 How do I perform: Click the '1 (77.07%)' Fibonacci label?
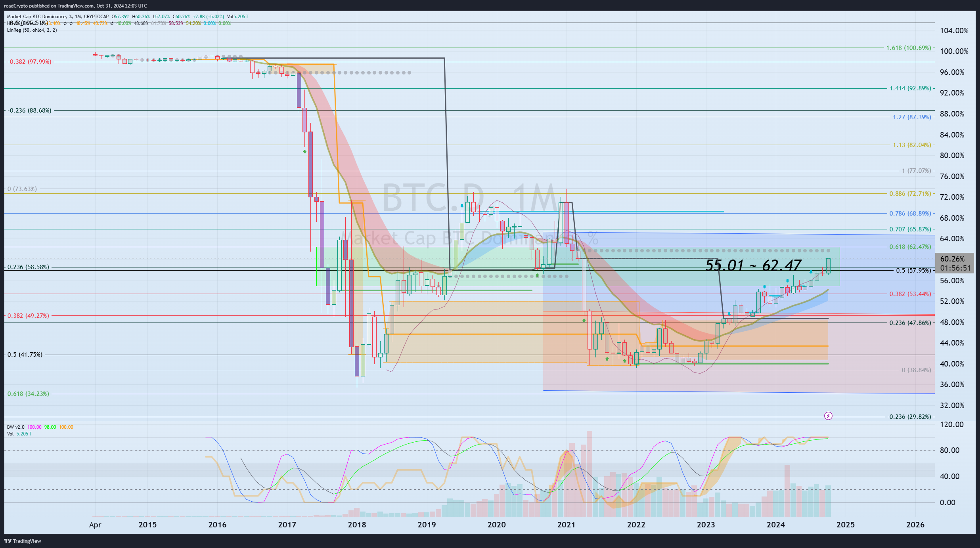tap(917, 171)
